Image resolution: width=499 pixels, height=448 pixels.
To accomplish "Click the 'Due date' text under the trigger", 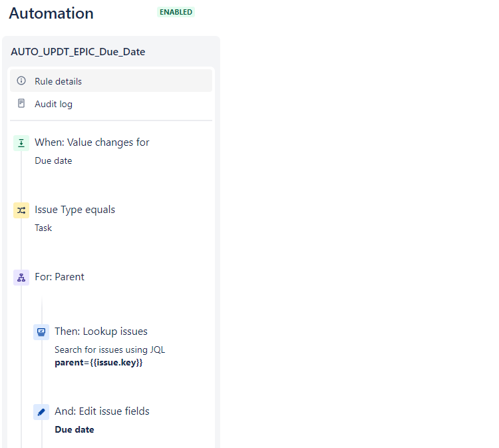I will click(53, 161).
